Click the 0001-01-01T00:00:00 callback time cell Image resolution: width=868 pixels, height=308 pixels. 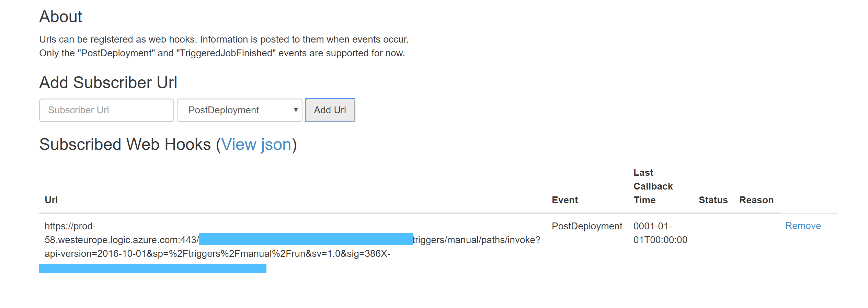[660, 233]
